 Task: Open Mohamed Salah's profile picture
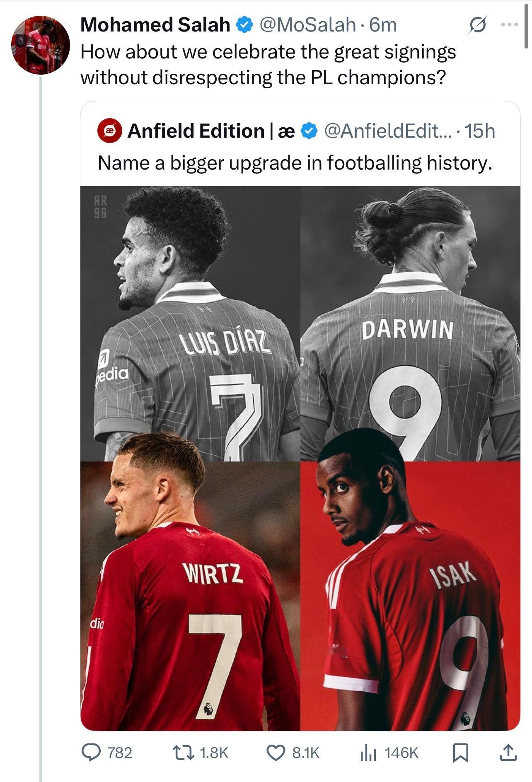coord(40,45)
